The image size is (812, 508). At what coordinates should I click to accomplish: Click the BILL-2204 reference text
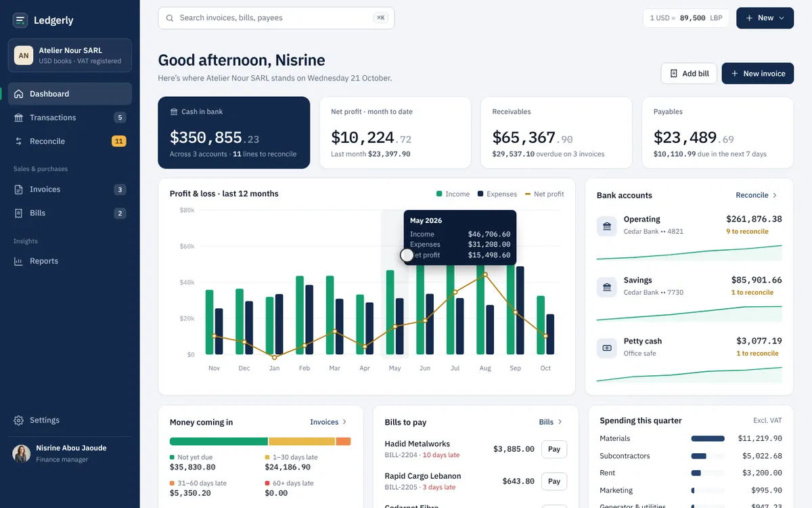point(401,455)
